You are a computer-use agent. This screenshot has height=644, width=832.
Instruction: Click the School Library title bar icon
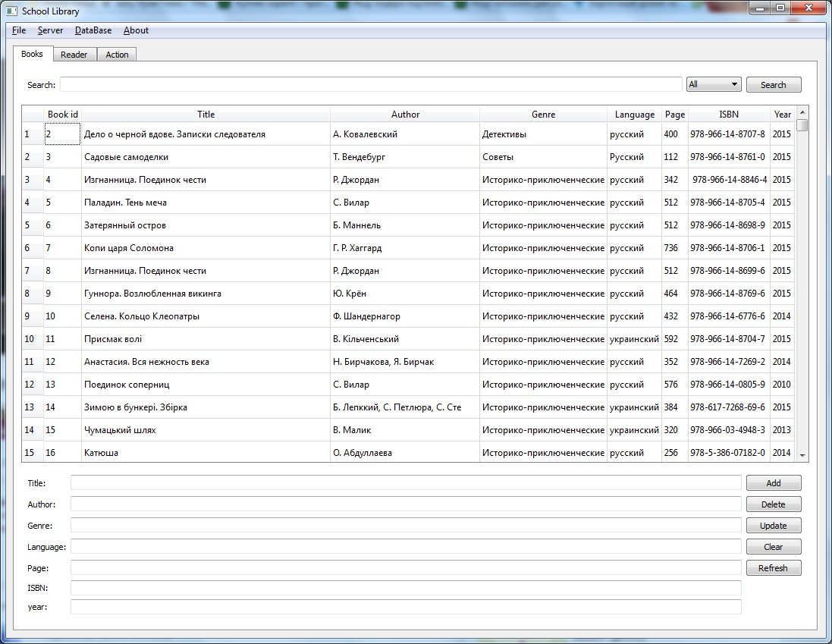pos(11,11)
